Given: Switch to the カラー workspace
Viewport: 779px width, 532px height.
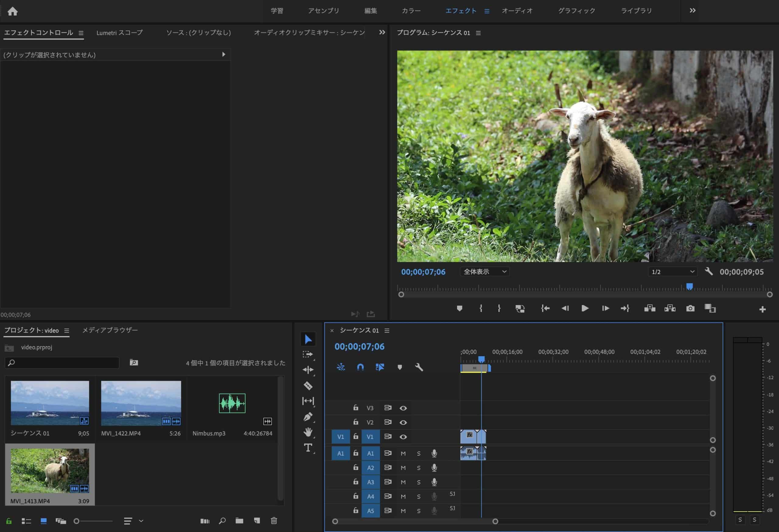Looking at the screenshot, I should coord(411,11).
